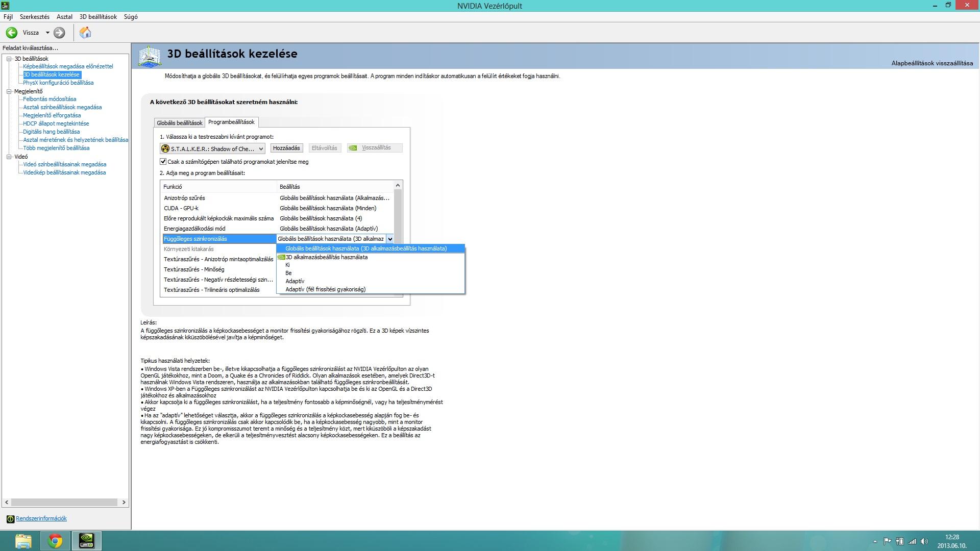Open the Fájl menu
This screenshot has width=980, height=551.
point(8,17)
